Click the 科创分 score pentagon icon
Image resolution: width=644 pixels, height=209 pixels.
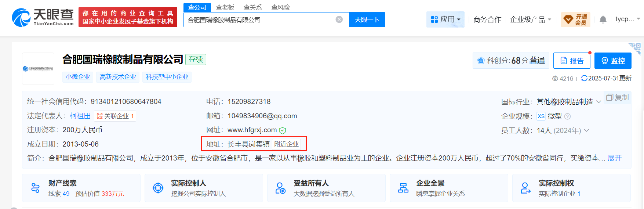pos(481,61)
